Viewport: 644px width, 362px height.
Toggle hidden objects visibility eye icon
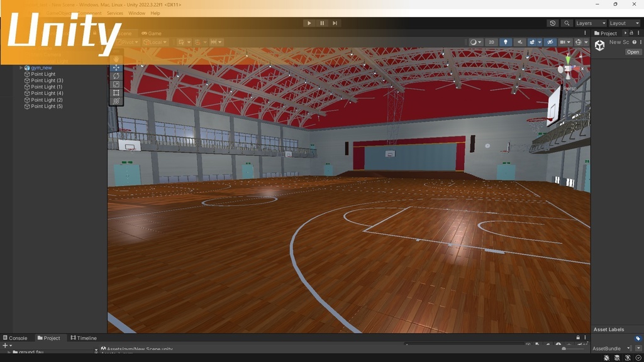point(550,42)
